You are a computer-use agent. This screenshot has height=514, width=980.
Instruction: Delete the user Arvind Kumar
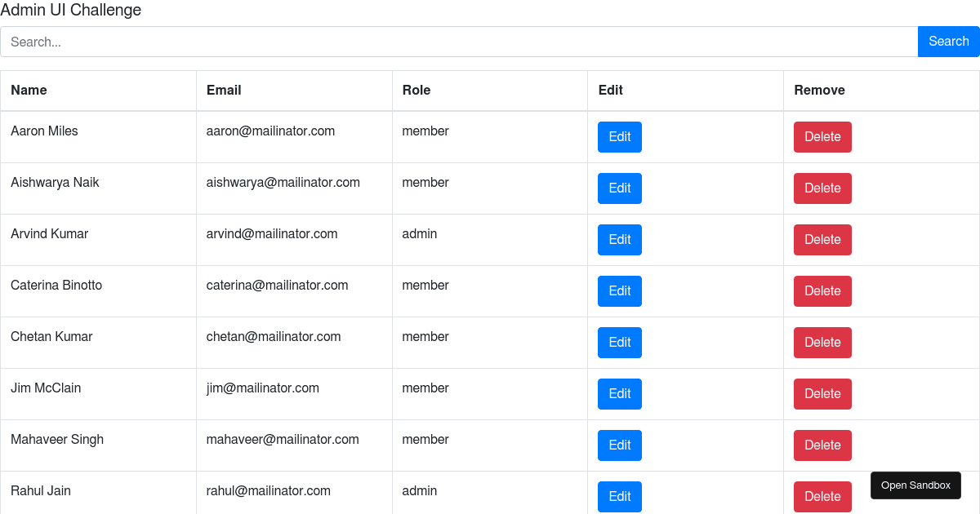coord(822,239)
